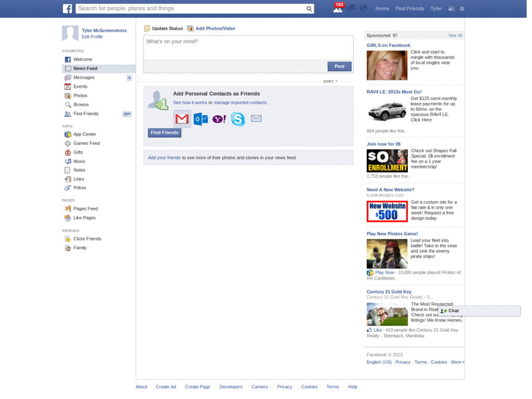Click the Facebook logo icon
The image size is (532, 399).
[67, 8]
